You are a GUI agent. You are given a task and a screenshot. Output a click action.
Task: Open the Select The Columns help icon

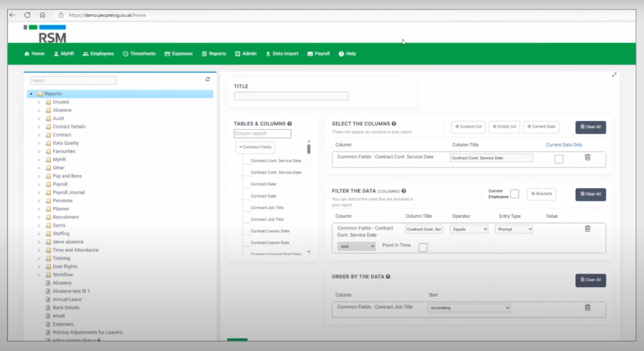coord(394,124)
